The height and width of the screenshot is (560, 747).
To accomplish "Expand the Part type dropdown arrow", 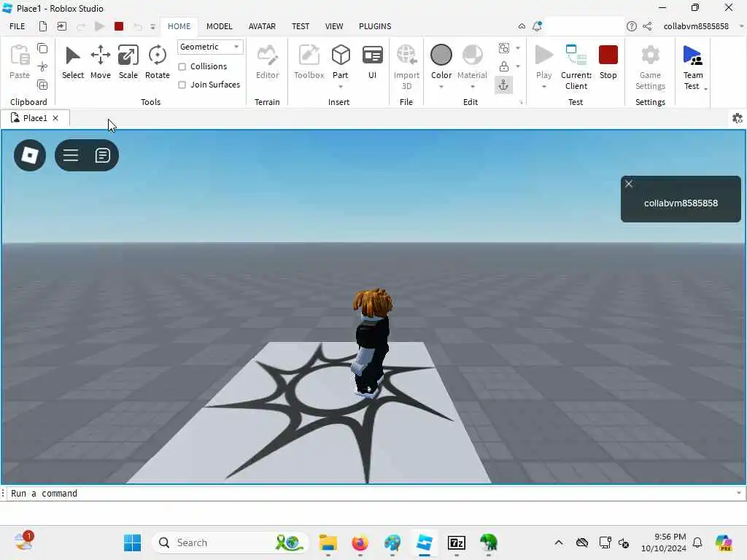I will pos(341,87).
